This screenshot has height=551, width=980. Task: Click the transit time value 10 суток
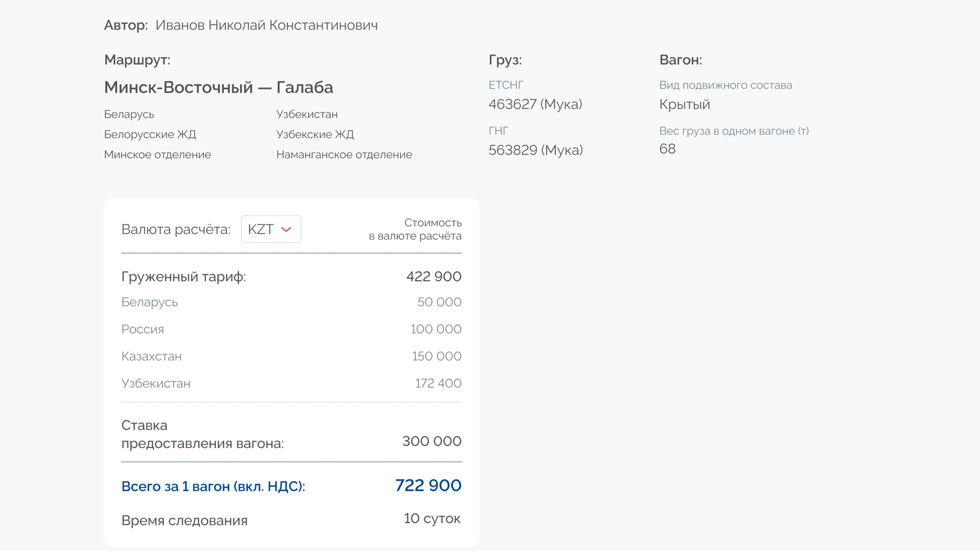point(432,518)
